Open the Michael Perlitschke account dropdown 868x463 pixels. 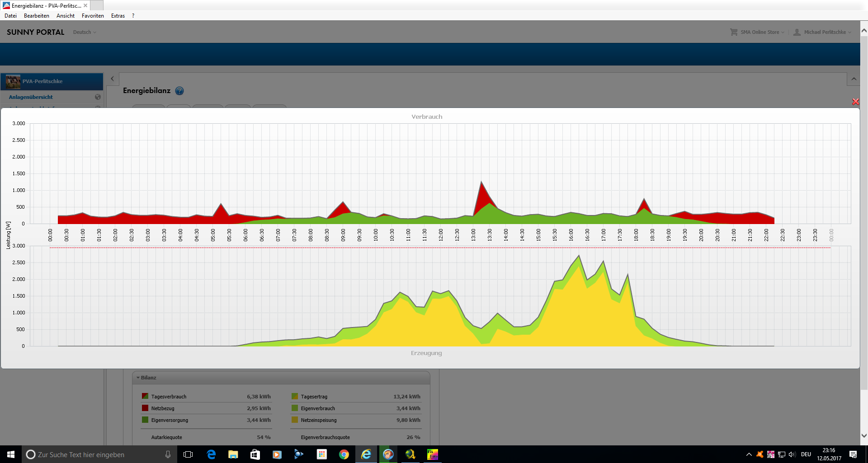coord(827,32)
